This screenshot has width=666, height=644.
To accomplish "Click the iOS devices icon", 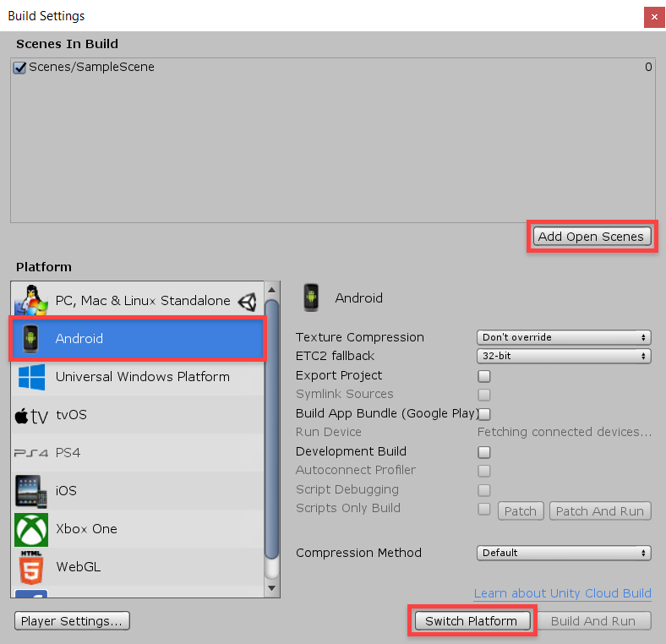I will 31,492.
